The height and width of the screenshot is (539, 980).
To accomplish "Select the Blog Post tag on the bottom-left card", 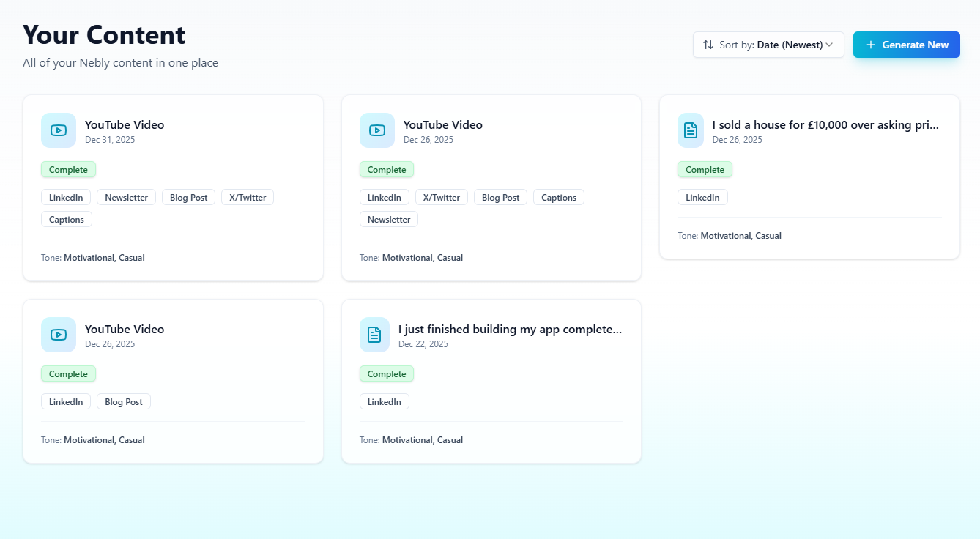I will [x=123, y=401].
